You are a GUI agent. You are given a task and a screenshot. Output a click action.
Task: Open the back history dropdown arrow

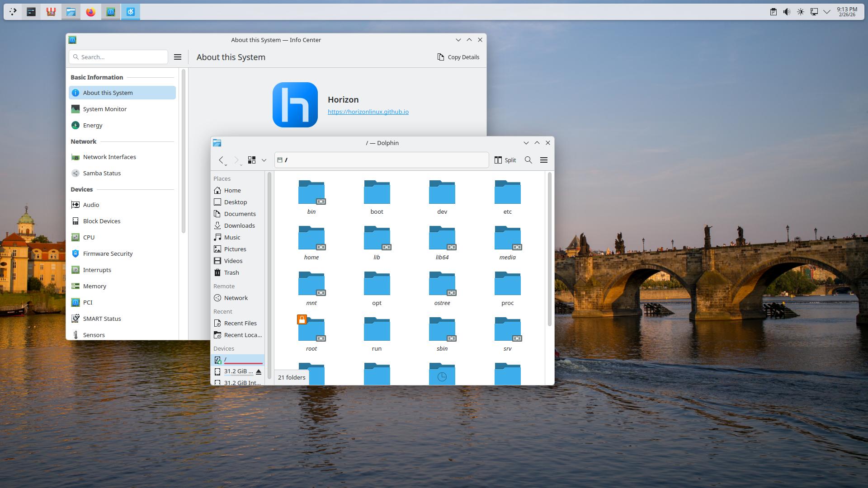pyautogui.click(x=226, y=165)
